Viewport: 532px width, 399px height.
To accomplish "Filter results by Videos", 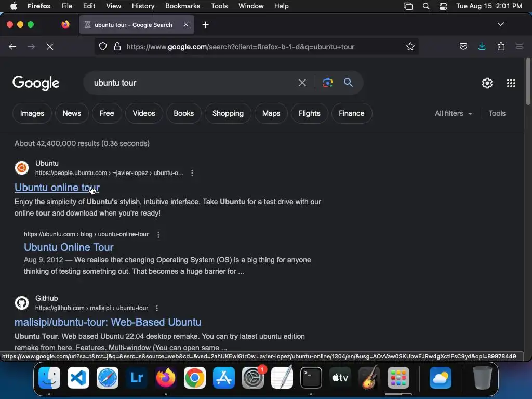I will tap(144, 113).
